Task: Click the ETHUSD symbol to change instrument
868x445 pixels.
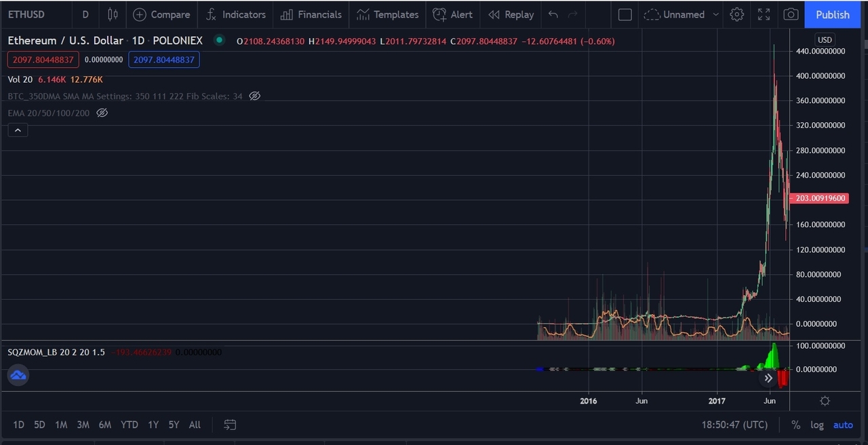Action: pos(25,14)
